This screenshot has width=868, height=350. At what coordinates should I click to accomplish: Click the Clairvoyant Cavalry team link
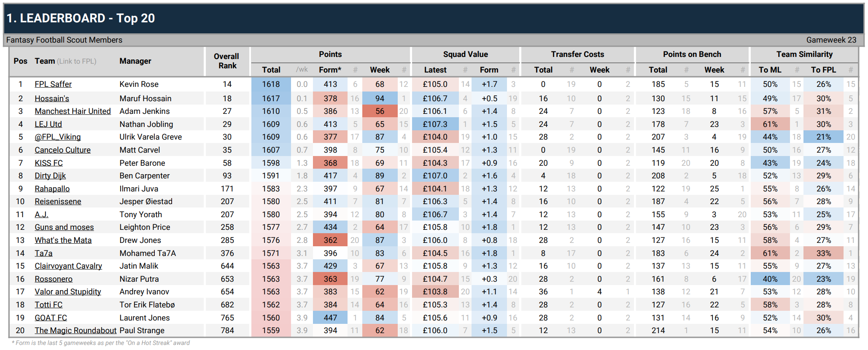68,266
